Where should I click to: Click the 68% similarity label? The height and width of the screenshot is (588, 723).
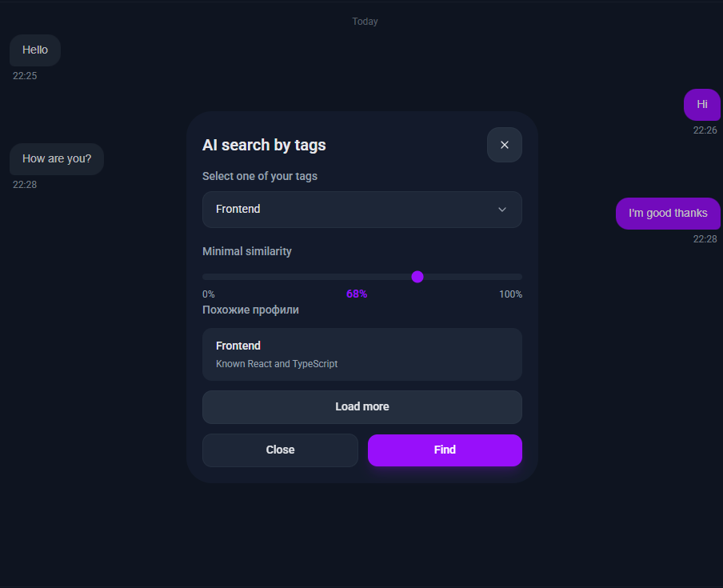click(356, 294)
